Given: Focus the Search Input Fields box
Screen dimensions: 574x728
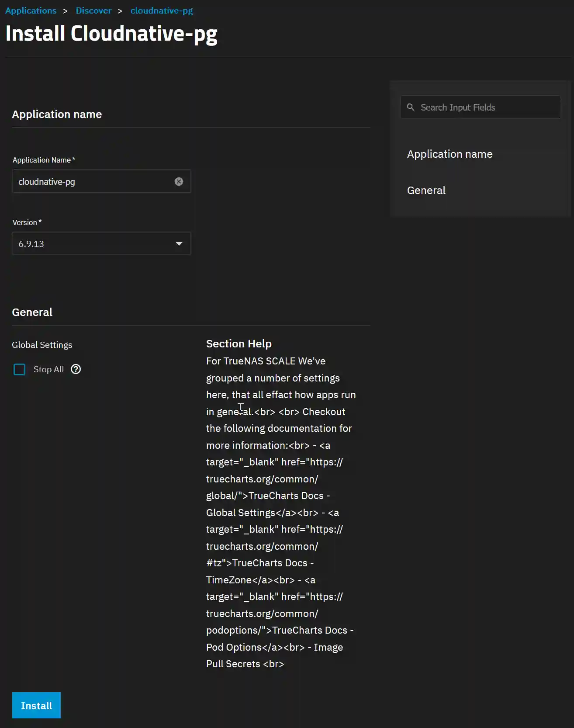Looking at the screenshot, I should coord(481,107).
